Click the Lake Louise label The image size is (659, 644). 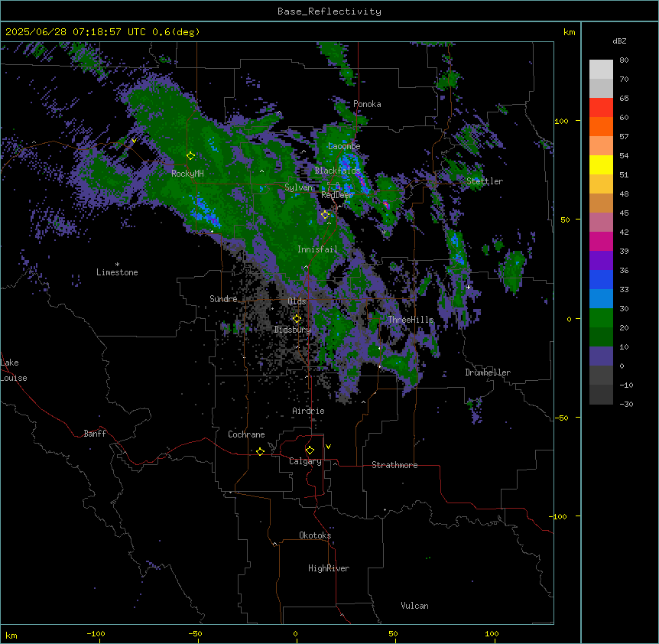[x=14, y=370]
